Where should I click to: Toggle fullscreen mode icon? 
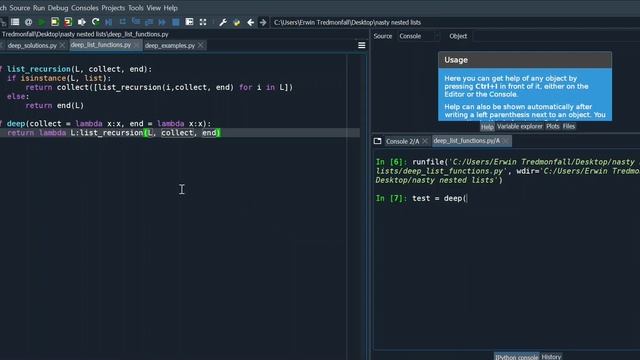click(203, 22)
